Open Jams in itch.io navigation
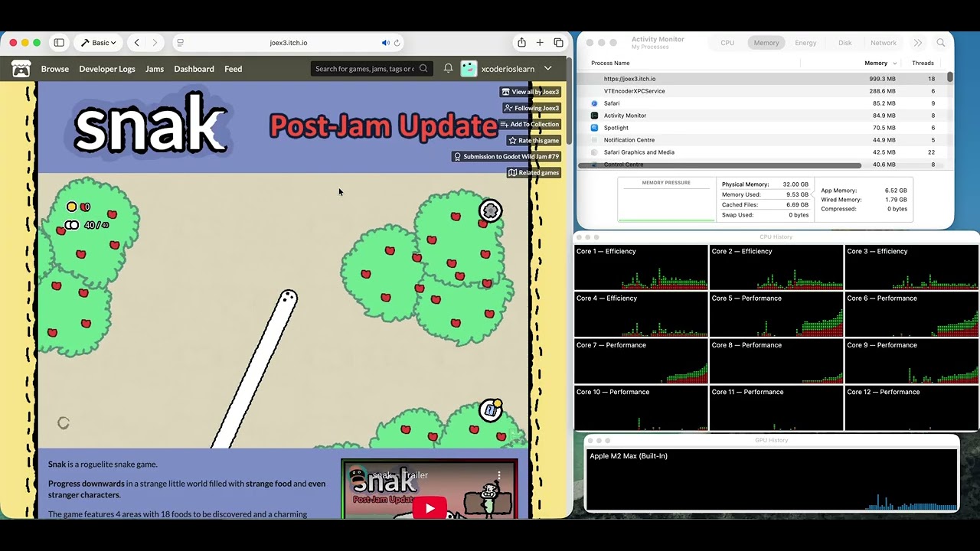Screen dimensions: 980x551 tap(155, 69)
